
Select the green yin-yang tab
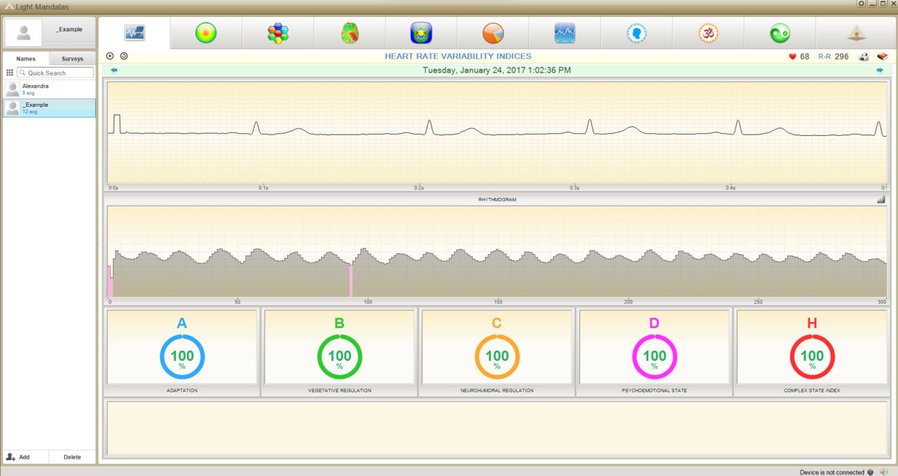pos(781,33)
